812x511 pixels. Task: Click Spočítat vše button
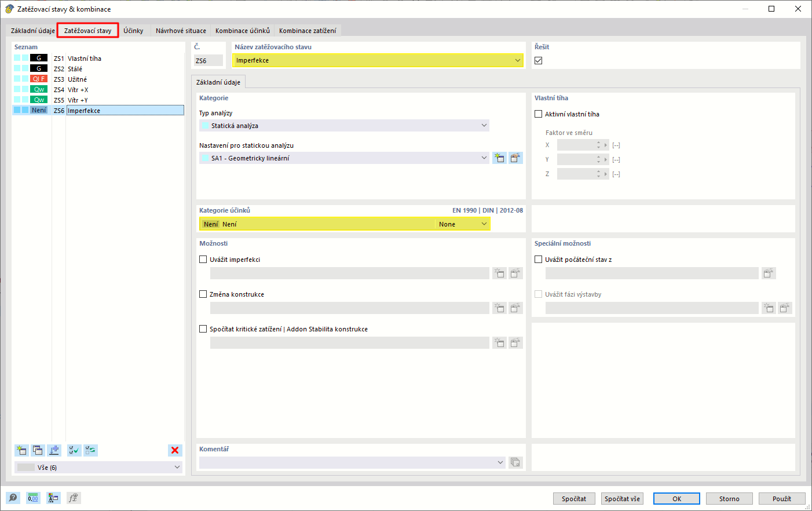coord(623,499)
